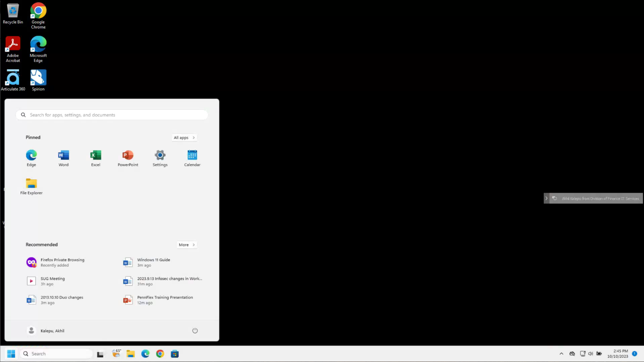Open the weather widget showing 65°

pyautogui.click(x=116, y=354)
